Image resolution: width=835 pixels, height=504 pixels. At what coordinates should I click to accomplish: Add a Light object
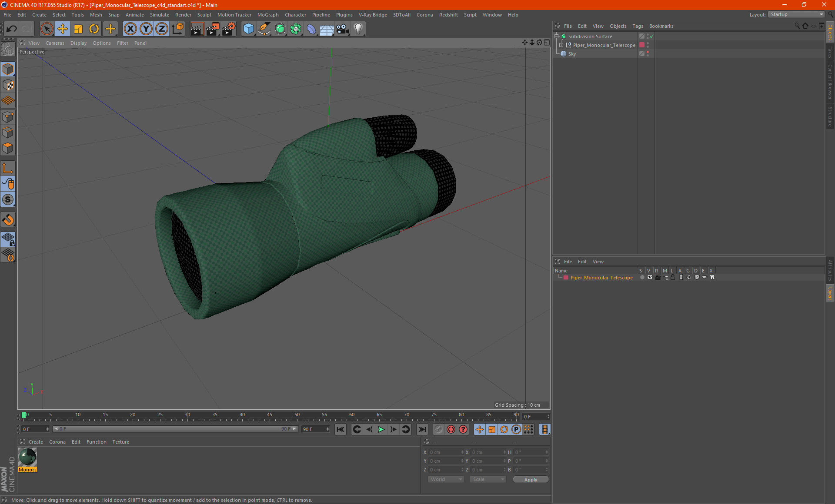[358, 29]
